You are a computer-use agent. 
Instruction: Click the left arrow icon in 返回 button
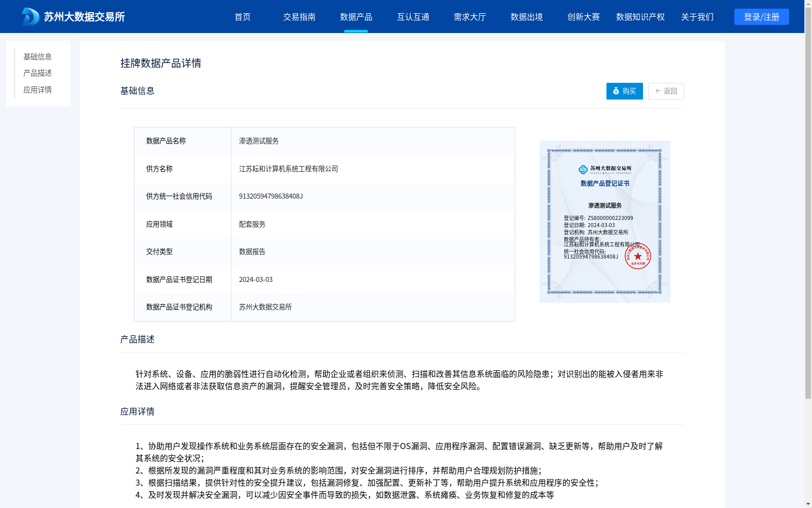(658, 91)
